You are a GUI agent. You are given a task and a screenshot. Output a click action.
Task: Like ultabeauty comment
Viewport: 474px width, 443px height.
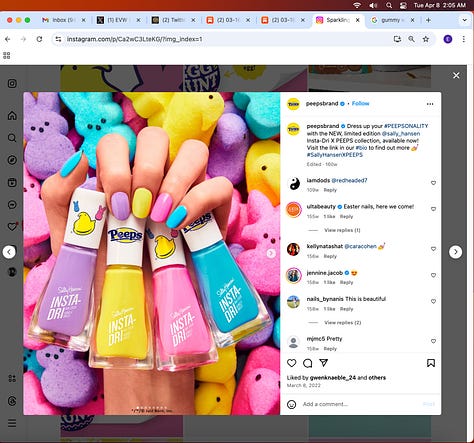[433, 209]
